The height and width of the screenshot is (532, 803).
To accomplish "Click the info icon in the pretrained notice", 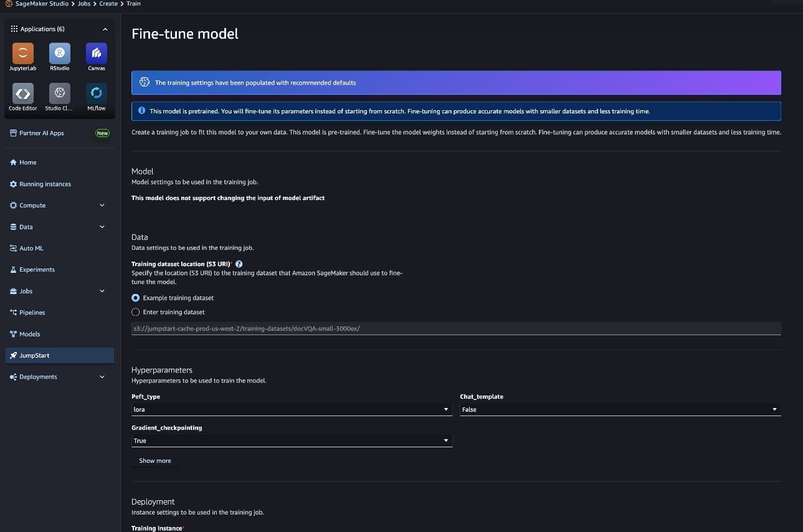I will coord(142,111).
